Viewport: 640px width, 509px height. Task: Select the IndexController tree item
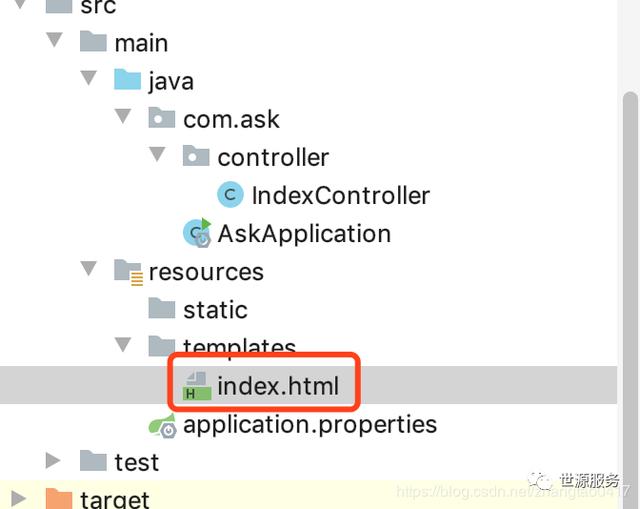340,195
